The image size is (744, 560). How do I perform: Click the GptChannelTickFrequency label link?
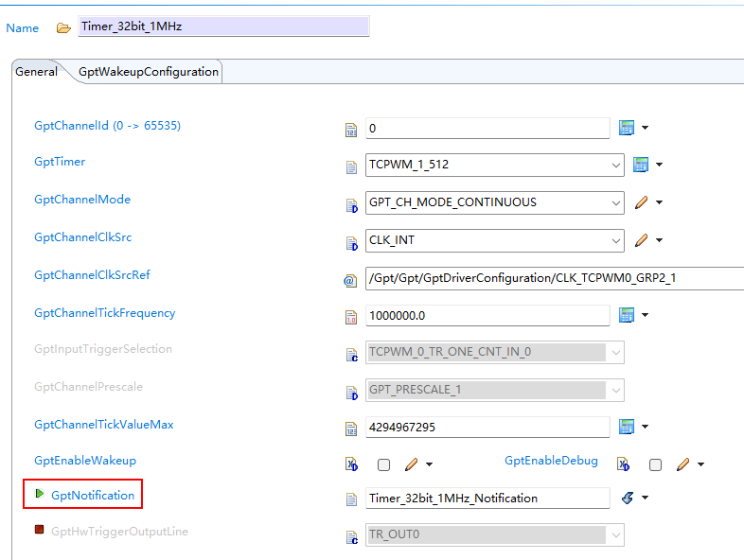(105, 313)
